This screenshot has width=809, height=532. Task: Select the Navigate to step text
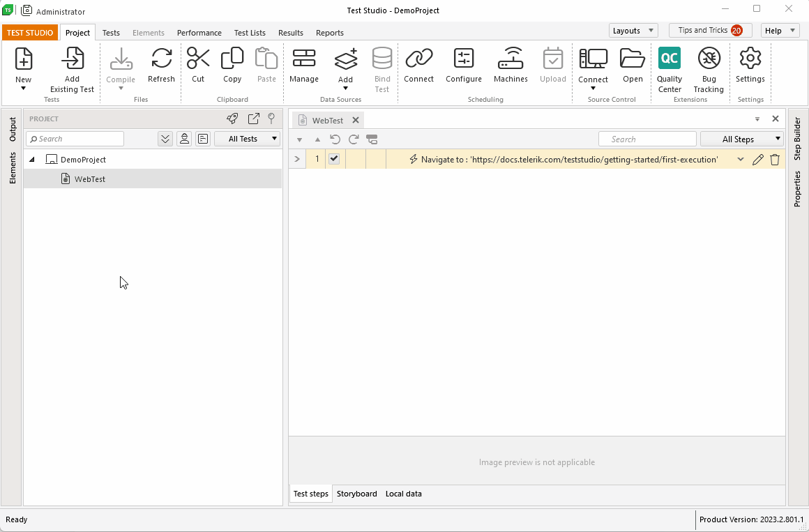click(569, 160)
